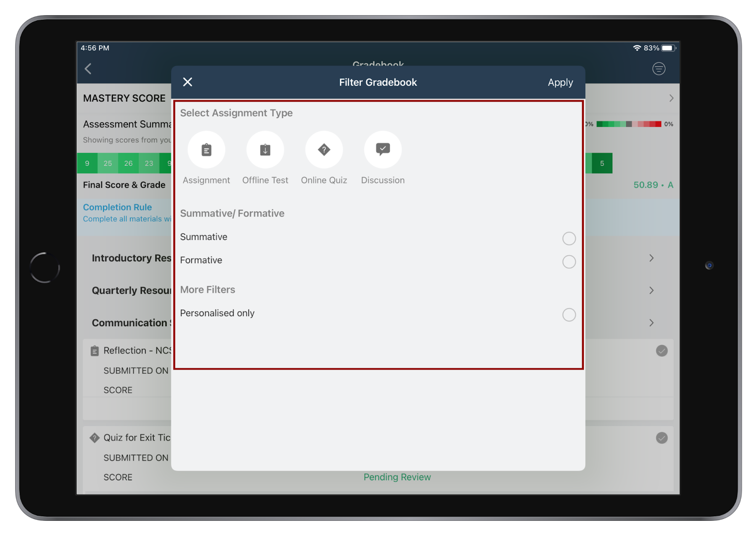Expand the Mastery Score section chevron
Viewport: 756px width, 536px height.
coord(671,98)
